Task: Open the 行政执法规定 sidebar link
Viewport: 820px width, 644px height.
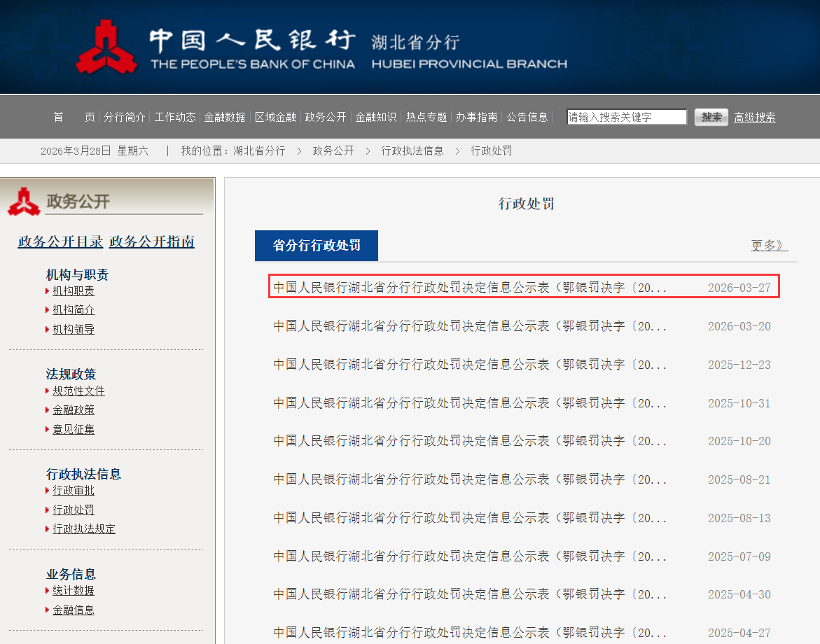Action: click(83, 529)
